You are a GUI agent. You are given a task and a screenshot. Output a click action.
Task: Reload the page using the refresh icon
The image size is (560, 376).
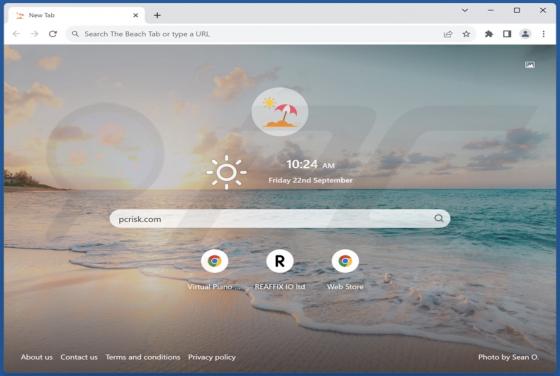(53, 34)
